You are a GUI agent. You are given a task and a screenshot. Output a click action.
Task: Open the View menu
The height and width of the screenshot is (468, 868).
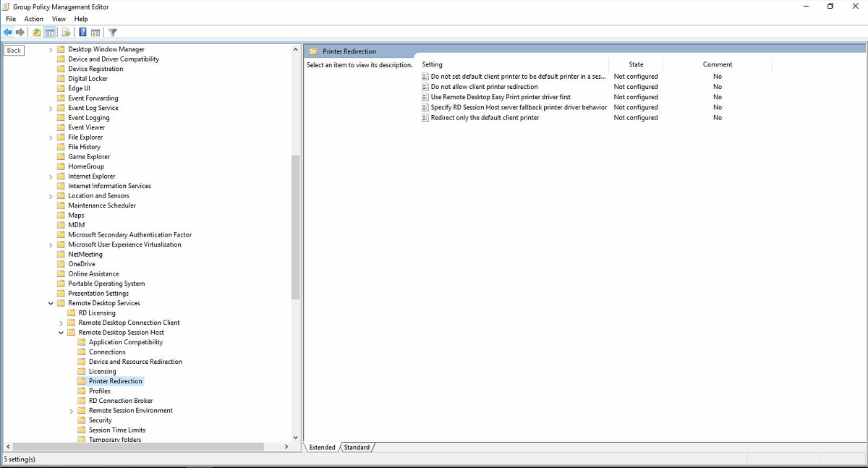pos(59,19)
